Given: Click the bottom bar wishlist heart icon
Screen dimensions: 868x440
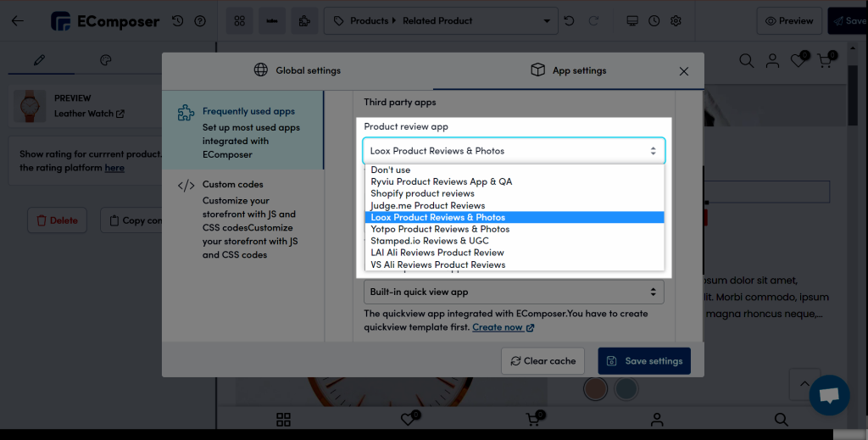Looking at the screenshot, I should 409,419.
